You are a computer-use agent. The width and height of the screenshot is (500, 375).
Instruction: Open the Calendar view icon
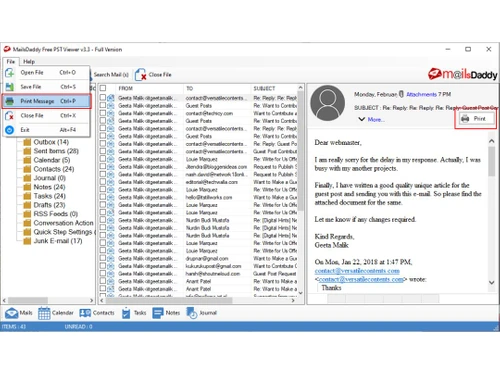tap(44, 313)
